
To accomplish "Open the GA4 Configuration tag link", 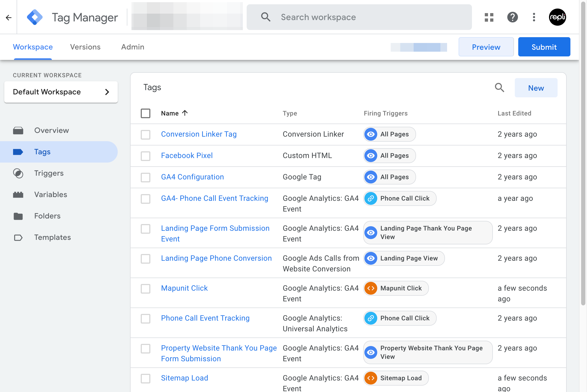I will 192,177.
